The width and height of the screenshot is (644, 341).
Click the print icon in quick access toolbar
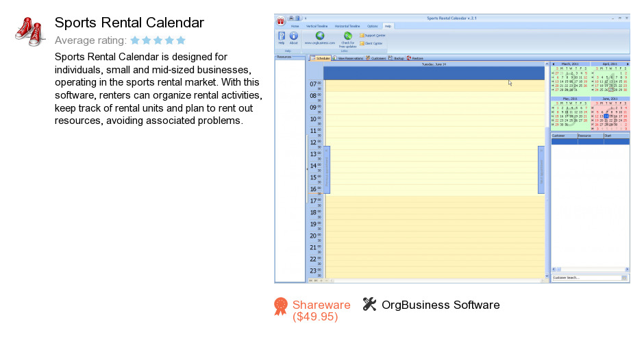pyautogui.click(x=291, y=18)
